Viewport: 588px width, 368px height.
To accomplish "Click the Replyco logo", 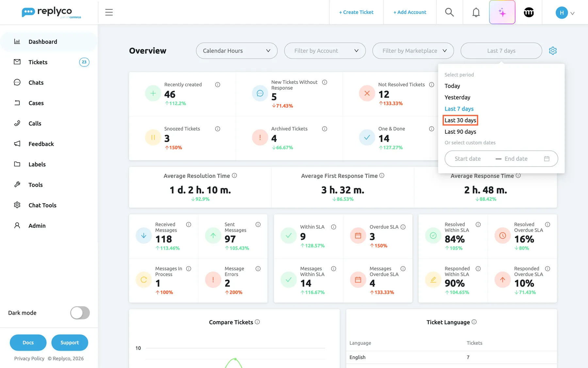I will (51, 12).
